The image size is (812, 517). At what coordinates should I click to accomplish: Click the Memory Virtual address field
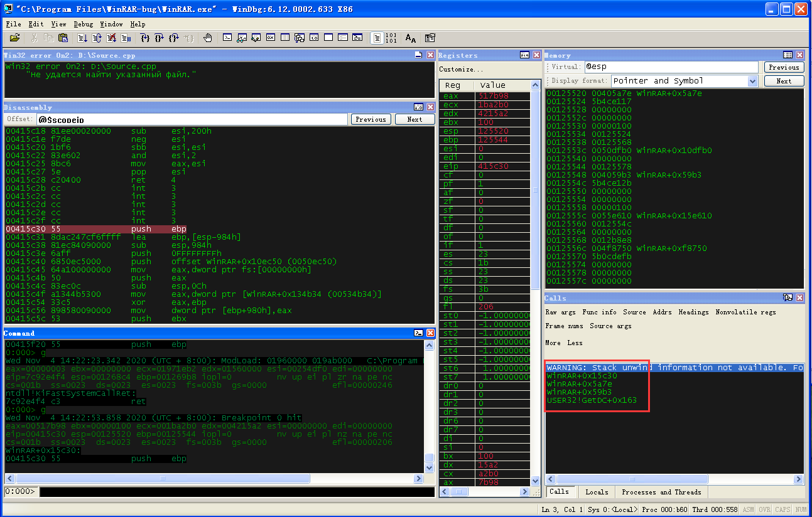[x=671, y=67]
